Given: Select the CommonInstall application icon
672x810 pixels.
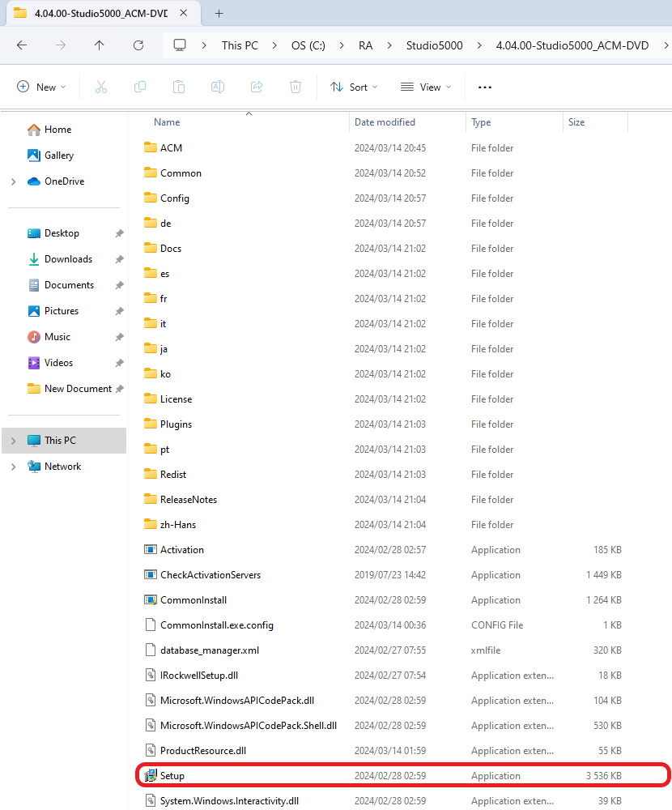Looking at the screenshot, I should [151, 599].
